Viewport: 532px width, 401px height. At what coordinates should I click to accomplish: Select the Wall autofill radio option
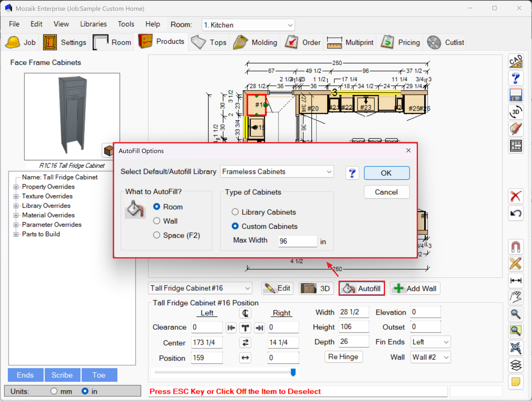[157, 221]
